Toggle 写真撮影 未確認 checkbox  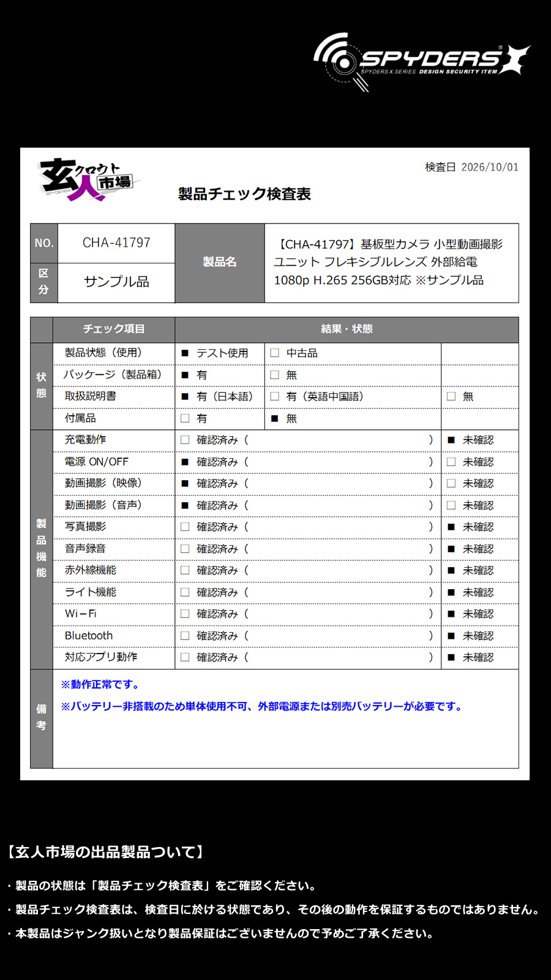point(451,527)
